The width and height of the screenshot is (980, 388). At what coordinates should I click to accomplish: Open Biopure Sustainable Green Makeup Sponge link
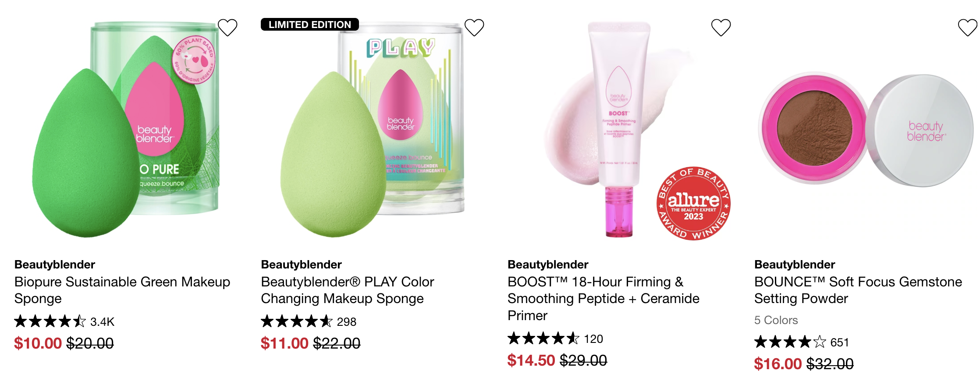tap(122, 290)
